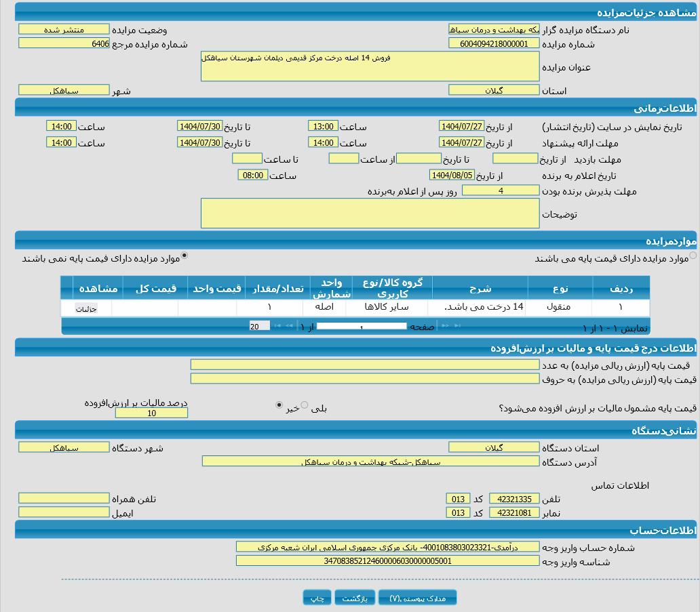
Task: Open rows-per-page dropdown showing 20
Action: click(259, 326)
